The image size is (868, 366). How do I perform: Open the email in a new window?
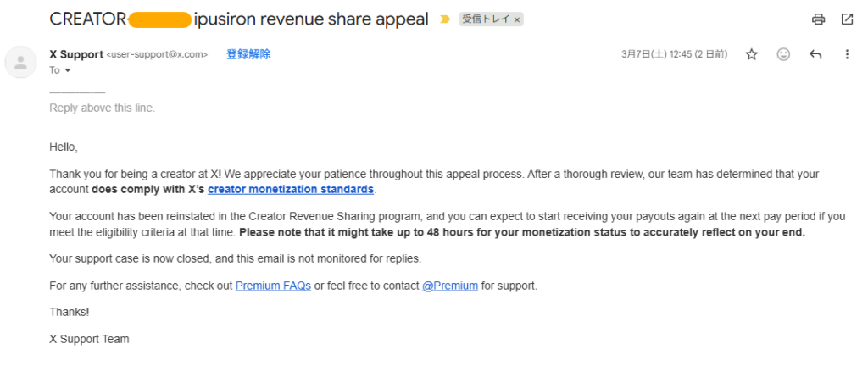tap(847, 19)
